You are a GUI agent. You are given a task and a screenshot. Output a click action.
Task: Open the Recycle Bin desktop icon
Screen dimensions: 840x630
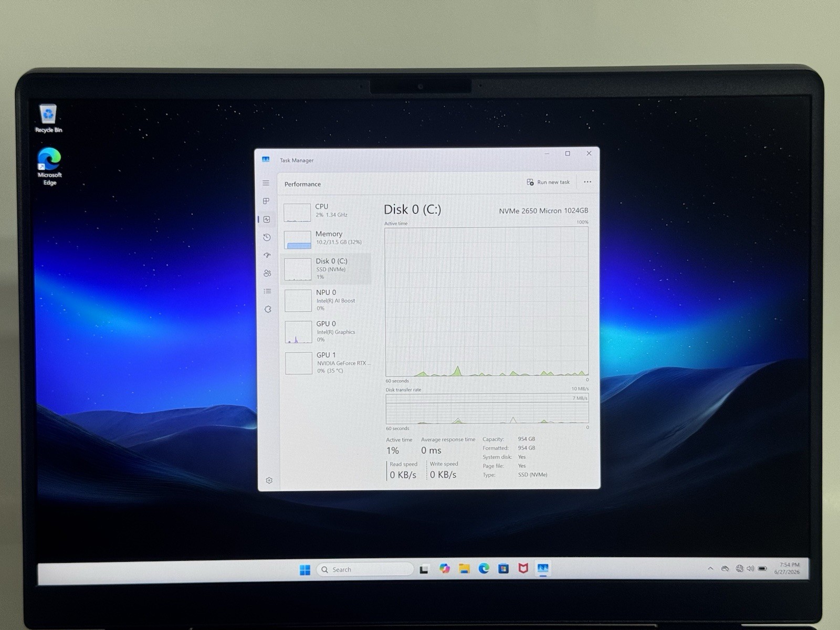[x=48, y=119]
